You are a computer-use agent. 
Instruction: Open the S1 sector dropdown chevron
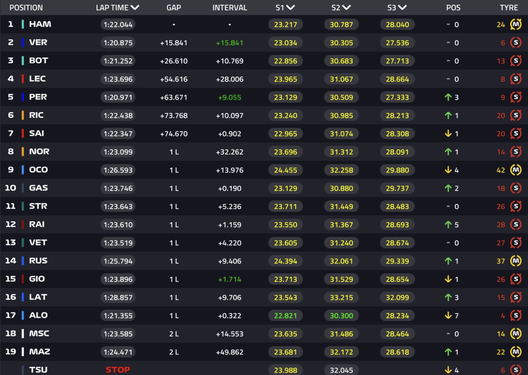coord(291,7)
